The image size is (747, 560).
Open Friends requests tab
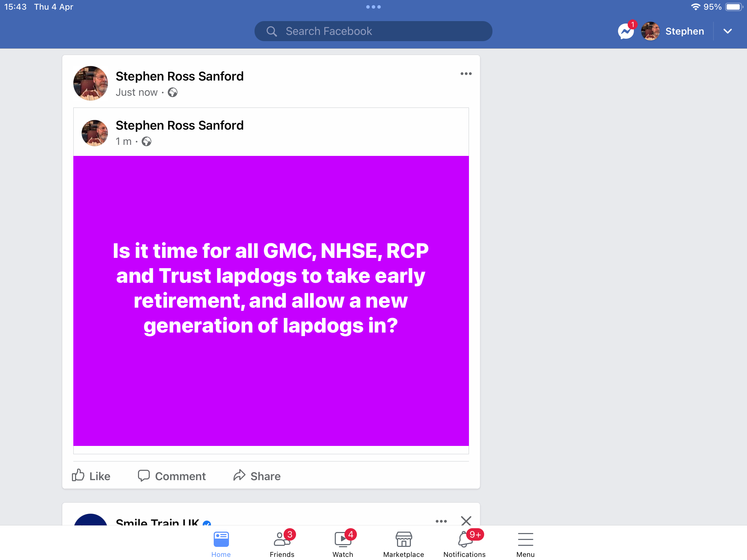click(282, 543)
